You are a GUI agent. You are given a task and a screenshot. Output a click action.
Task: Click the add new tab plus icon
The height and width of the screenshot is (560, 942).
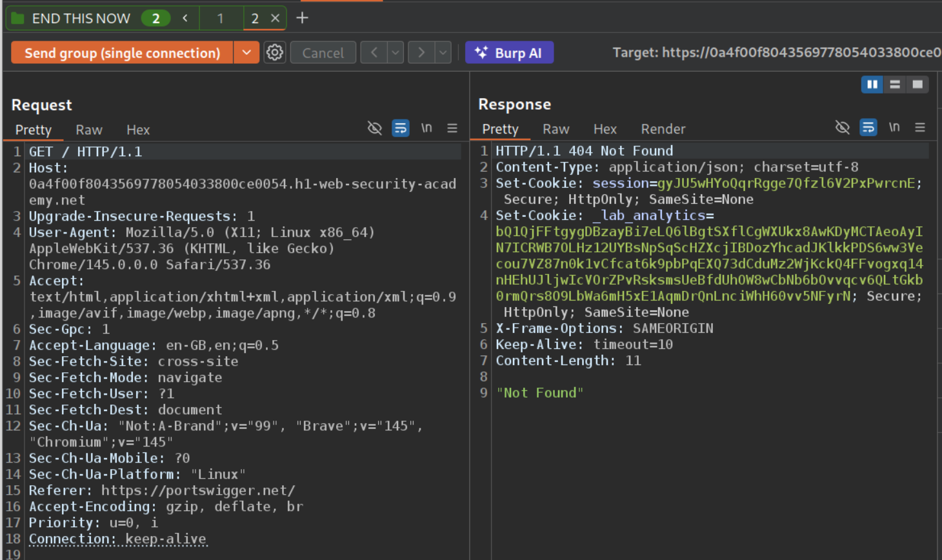click(x=302, y=18)
